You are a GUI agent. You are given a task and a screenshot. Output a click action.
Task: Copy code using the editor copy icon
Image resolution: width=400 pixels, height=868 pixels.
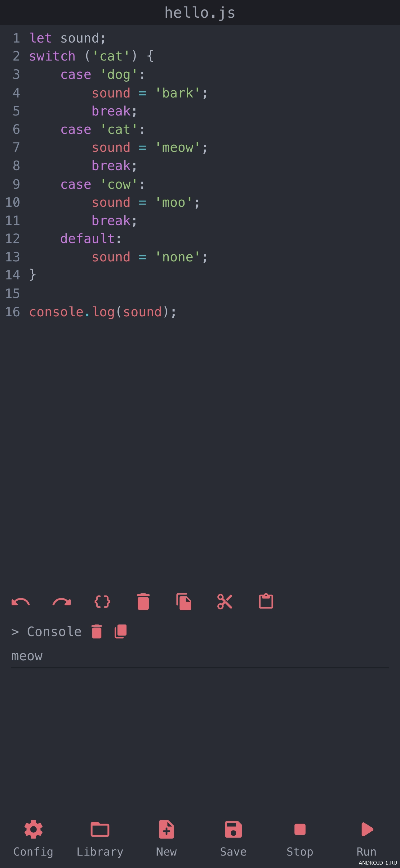click(184, 601)
